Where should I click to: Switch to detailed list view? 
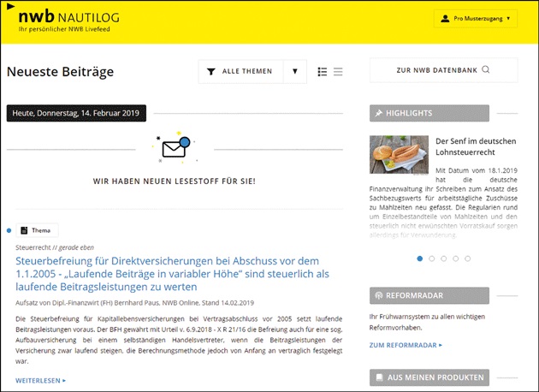tap(323, 72)
